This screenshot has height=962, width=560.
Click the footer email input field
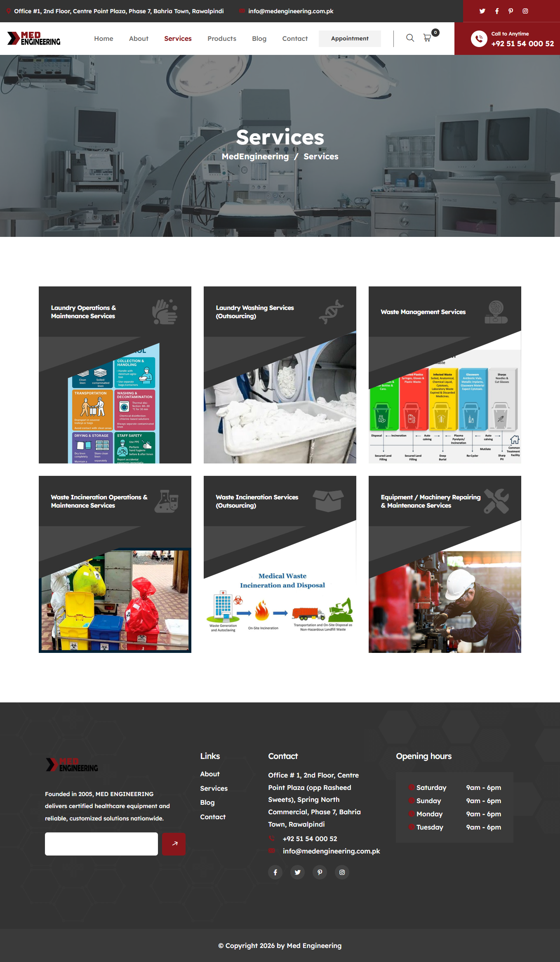(x=101, y=844)
